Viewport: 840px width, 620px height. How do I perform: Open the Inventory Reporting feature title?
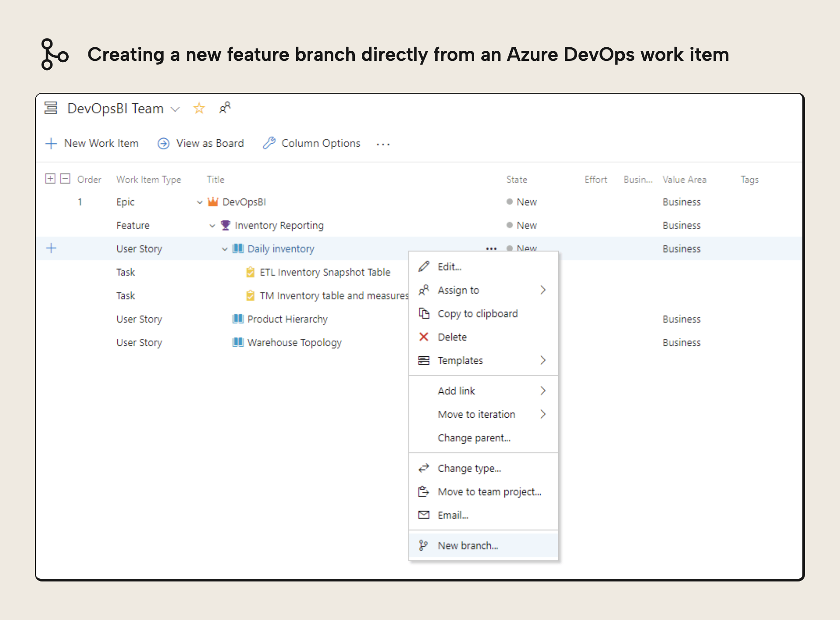tap(279, 225)
